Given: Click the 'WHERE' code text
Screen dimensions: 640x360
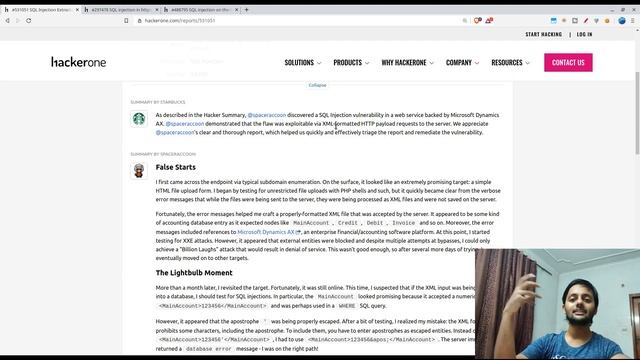Looking at the screenshot, I should coord(347,306).
